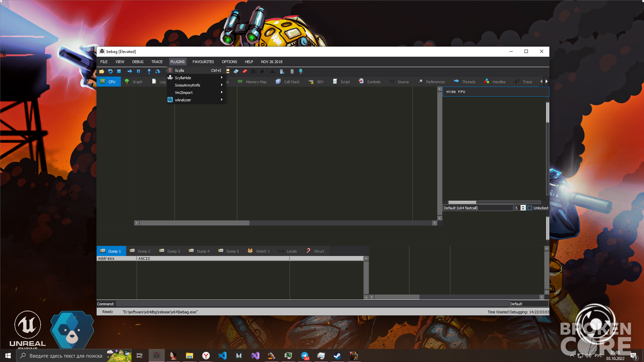Click the globe icon in toolbar
The height and width of the screenshot is (362, 644).
coord(301,71)
